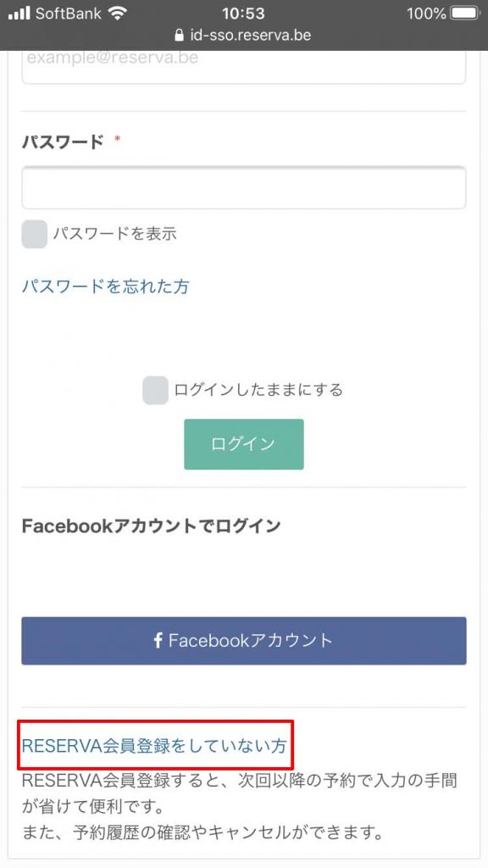
Task: Tap the Wi-Fi status icon
Action: coord(118,14)
